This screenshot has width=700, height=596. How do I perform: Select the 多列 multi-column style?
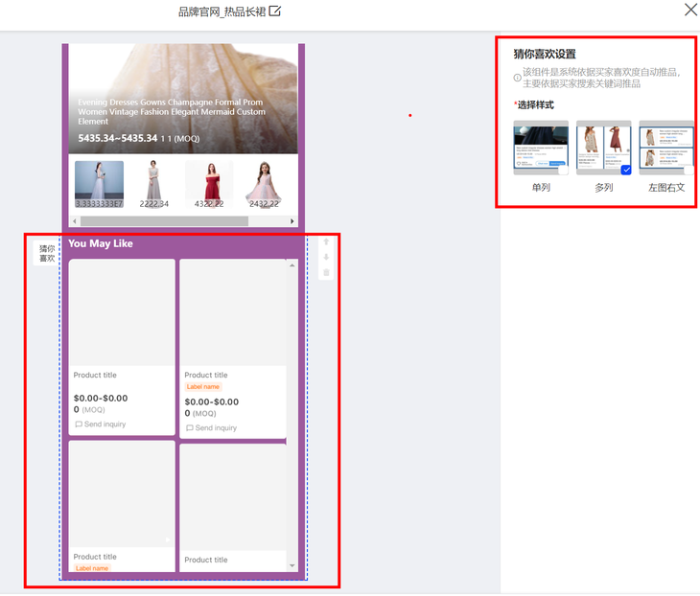click(603, 149)
